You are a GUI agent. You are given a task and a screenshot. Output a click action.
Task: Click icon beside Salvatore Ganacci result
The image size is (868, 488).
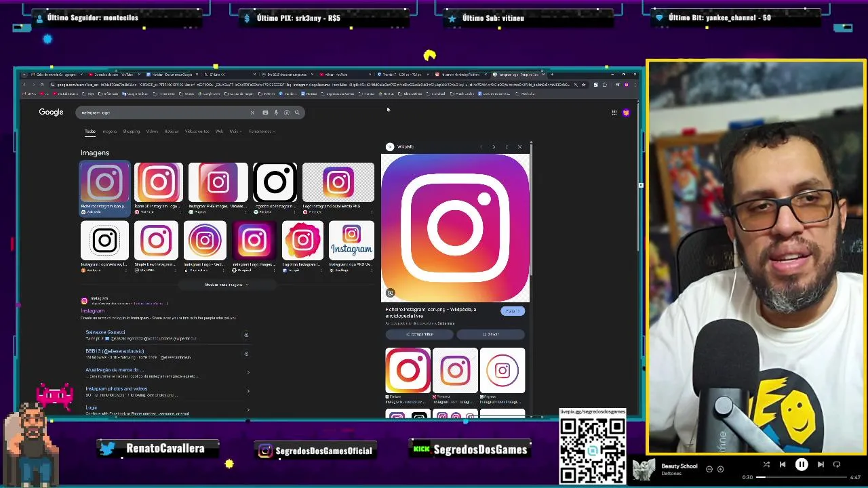point(246,335)
